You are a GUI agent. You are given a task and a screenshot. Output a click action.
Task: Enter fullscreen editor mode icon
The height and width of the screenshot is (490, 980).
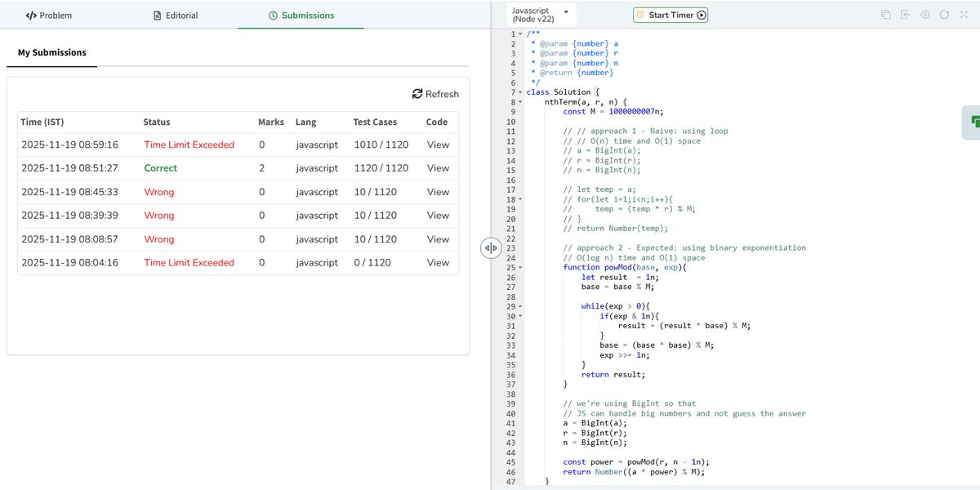964,15
